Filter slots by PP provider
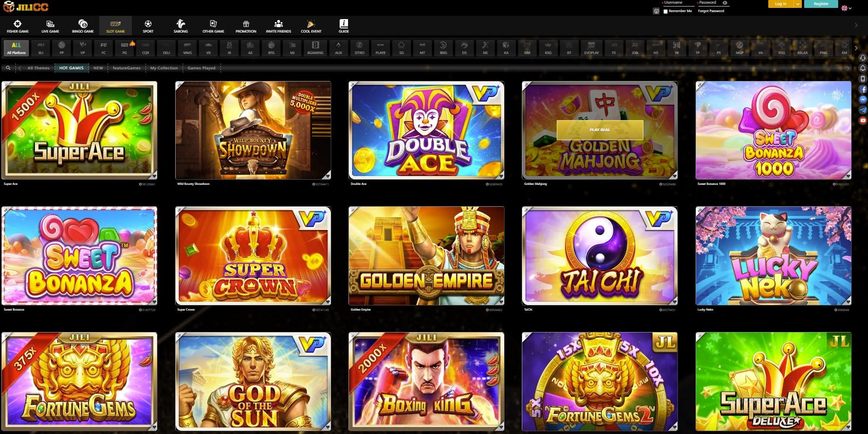868x434 pixels. [x=62, y=47]
